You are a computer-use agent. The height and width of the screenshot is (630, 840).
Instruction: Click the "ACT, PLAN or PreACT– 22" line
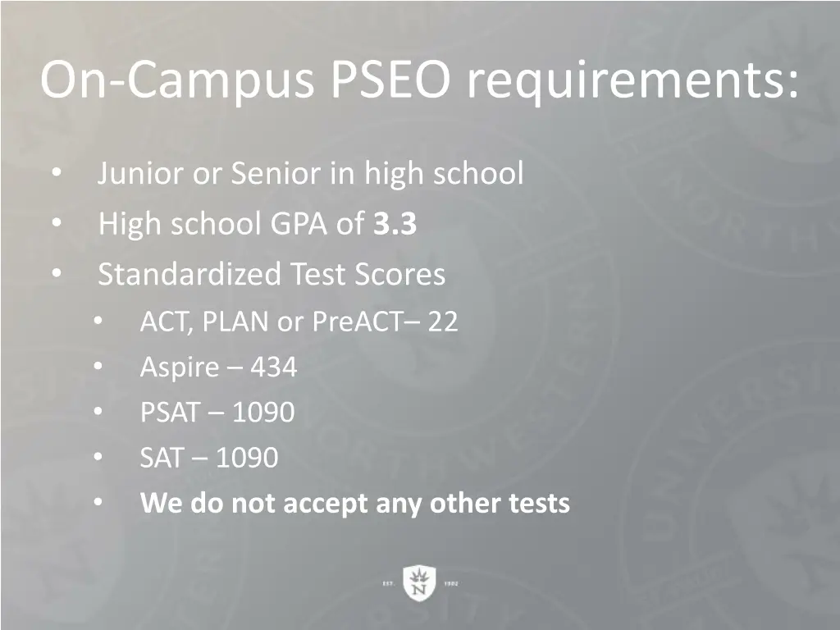[299, 322]
